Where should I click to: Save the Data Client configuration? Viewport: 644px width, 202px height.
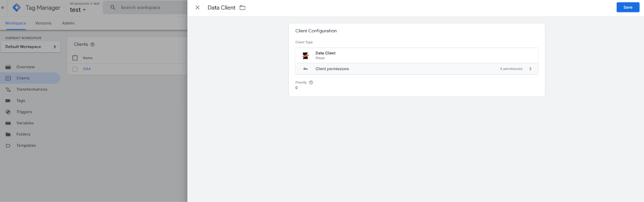click(x=628, y=7)
